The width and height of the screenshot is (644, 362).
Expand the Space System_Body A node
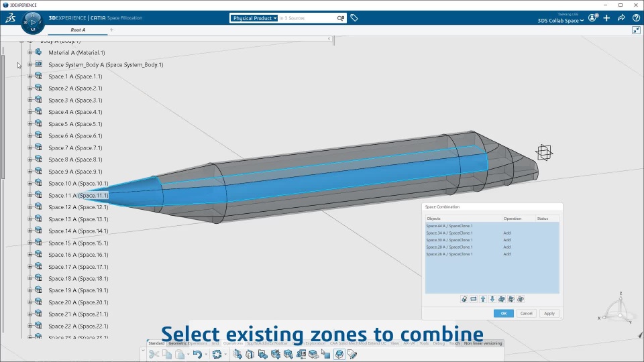[x=30, y=64]
